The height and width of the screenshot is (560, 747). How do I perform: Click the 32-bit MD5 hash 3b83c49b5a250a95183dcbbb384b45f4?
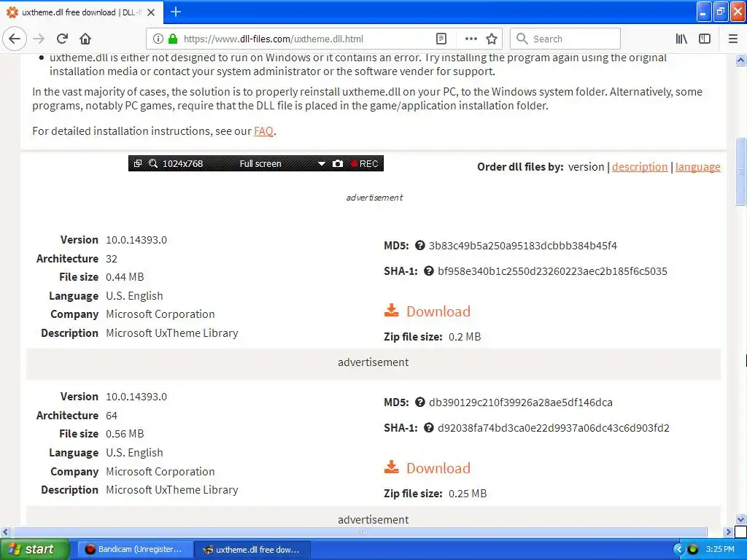522,246
